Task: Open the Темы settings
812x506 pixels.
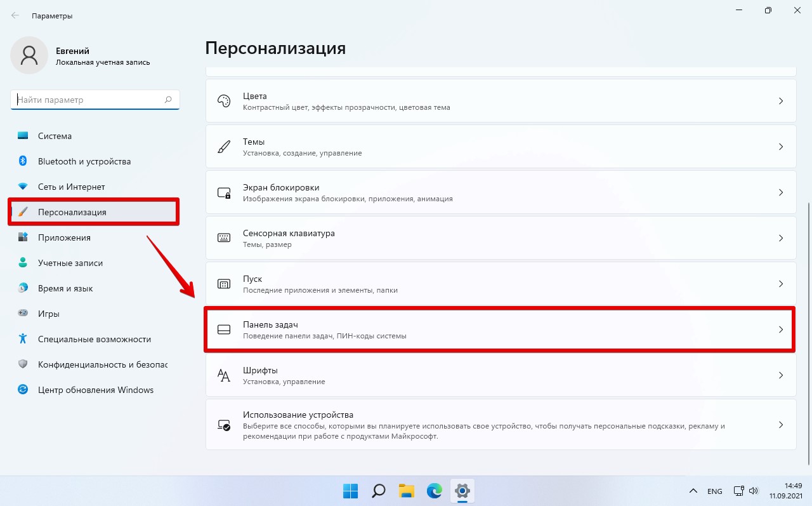Action: pos(501,147)
